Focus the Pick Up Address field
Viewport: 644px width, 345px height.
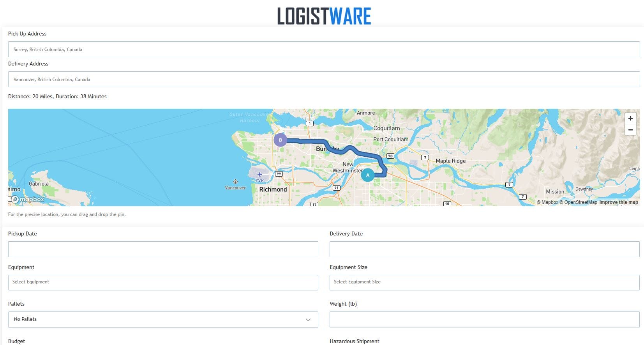324,50
